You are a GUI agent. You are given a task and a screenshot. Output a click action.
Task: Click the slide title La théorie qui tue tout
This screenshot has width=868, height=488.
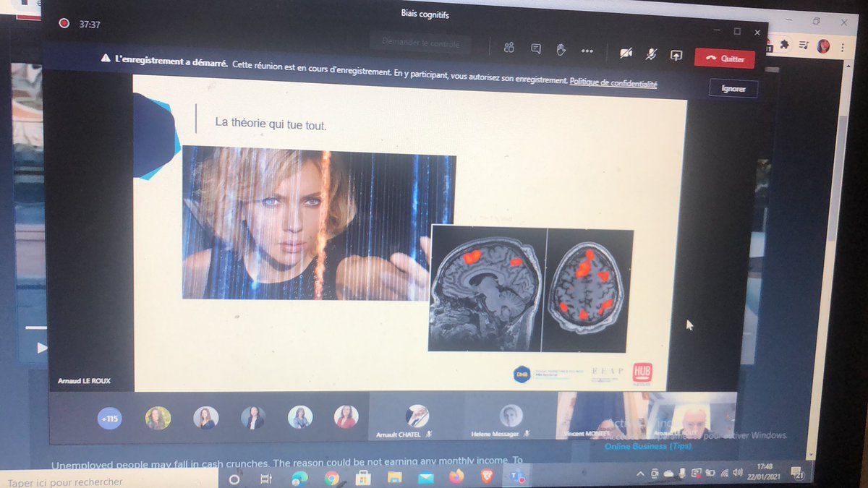[271, 123]
